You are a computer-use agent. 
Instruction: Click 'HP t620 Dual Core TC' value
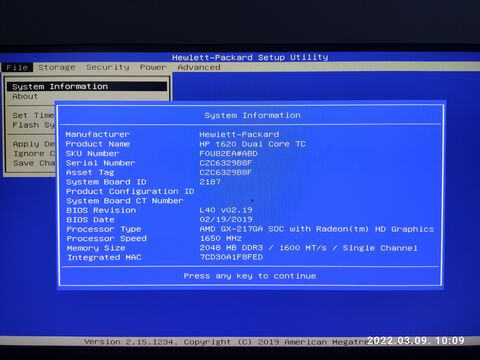252,144
